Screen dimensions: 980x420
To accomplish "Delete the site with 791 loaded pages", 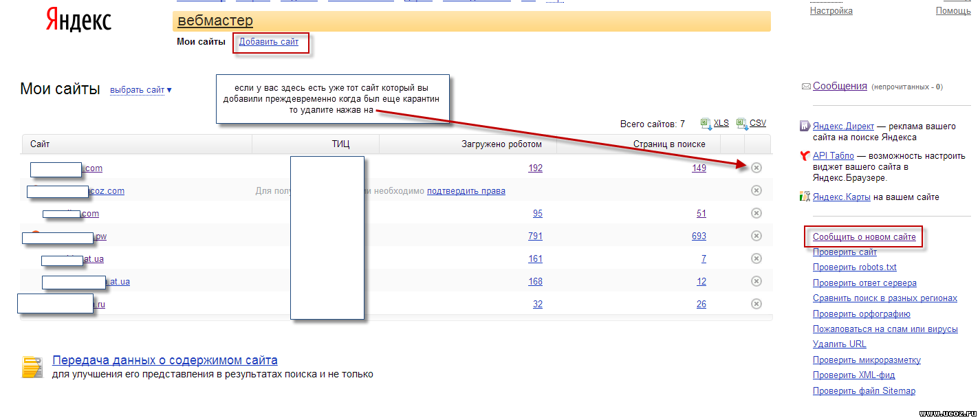I will [x=756, y=236].
